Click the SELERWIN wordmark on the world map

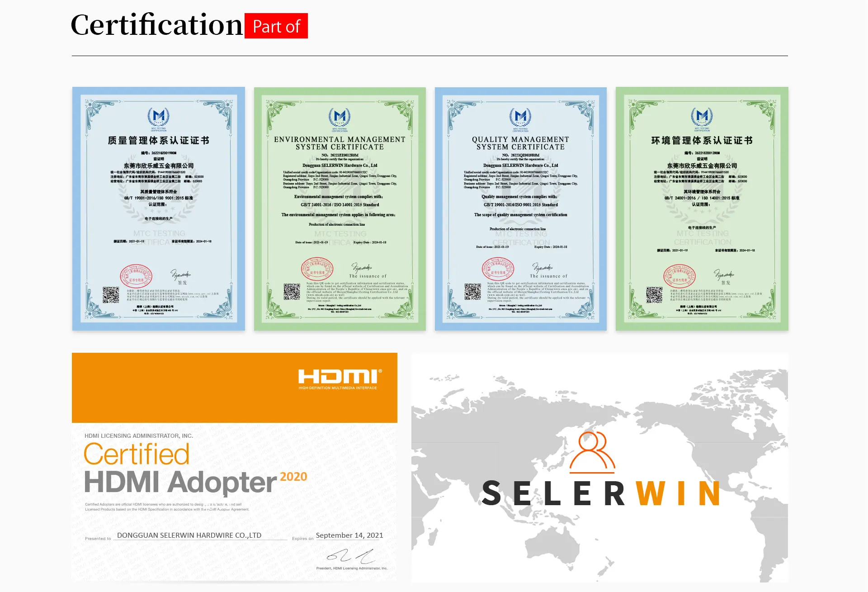tap(601, 493)
